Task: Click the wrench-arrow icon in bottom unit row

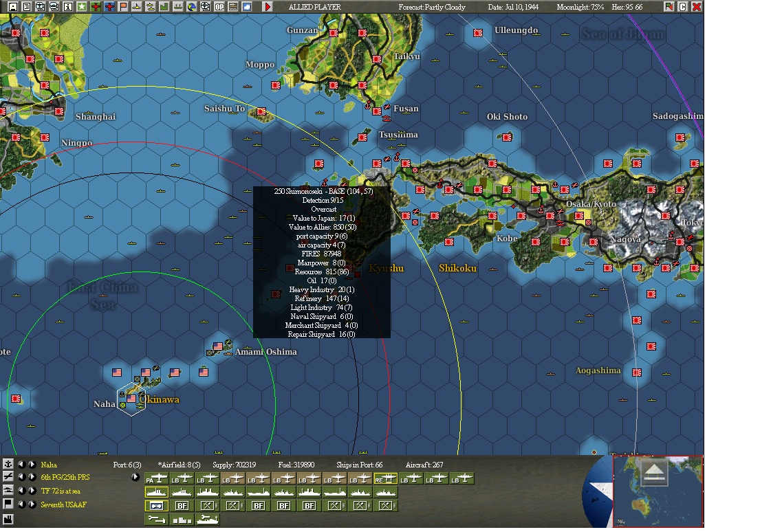Action: click(157, 520)
